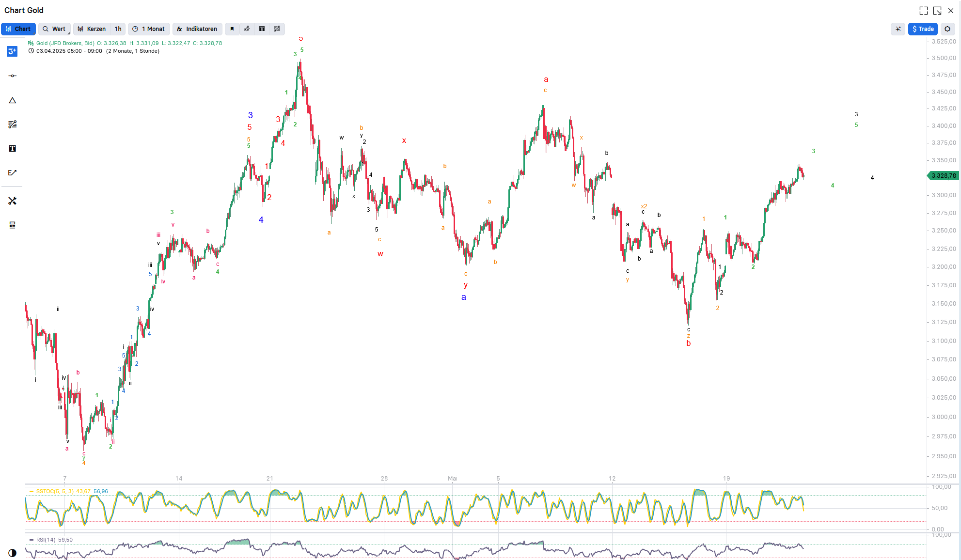
Task: Open the Indikatoren button
Action: click(x=197, y=29)
